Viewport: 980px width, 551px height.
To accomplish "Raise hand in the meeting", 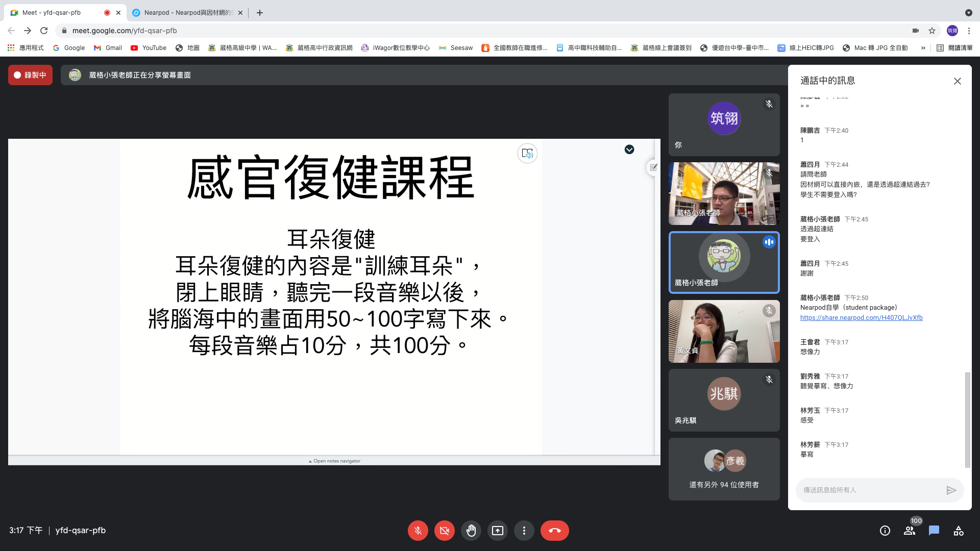I will 471,531.
